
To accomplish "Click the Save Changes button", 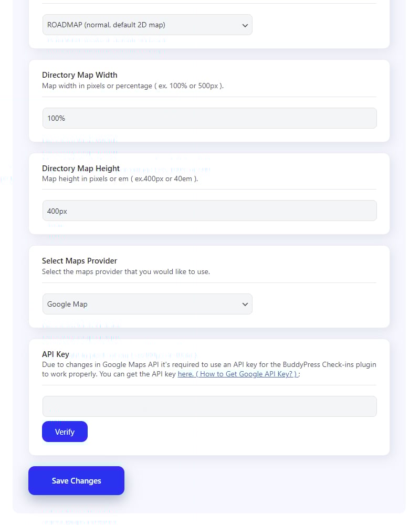I will click(x=76, y=480).
